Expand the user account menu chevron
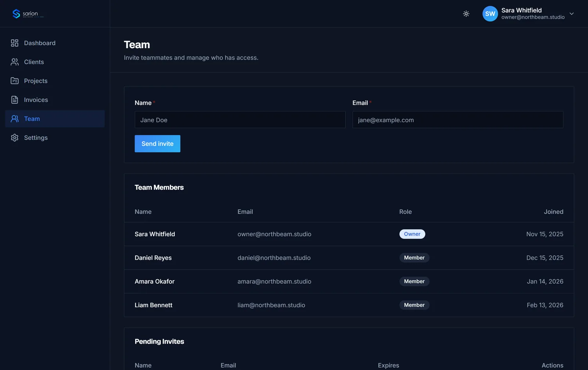Image resolution: width=588 pixels, height=370 pixels. tap(571, 14)
